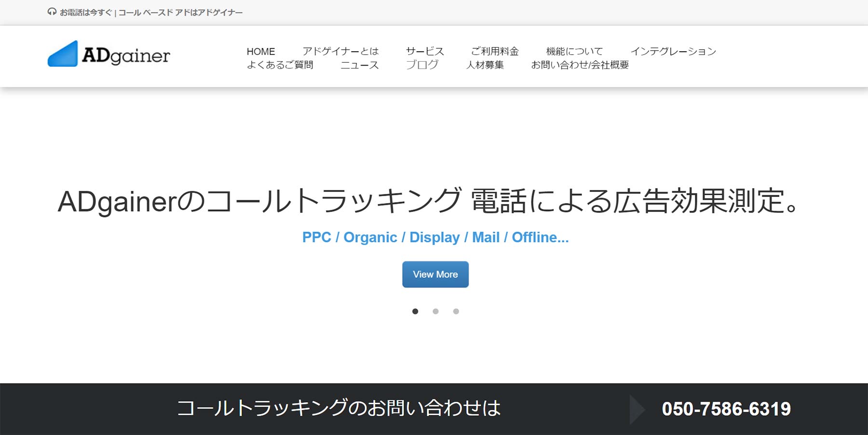Open the サービス menu item
This screenshot has height=435, width=868.
point(425,51)
